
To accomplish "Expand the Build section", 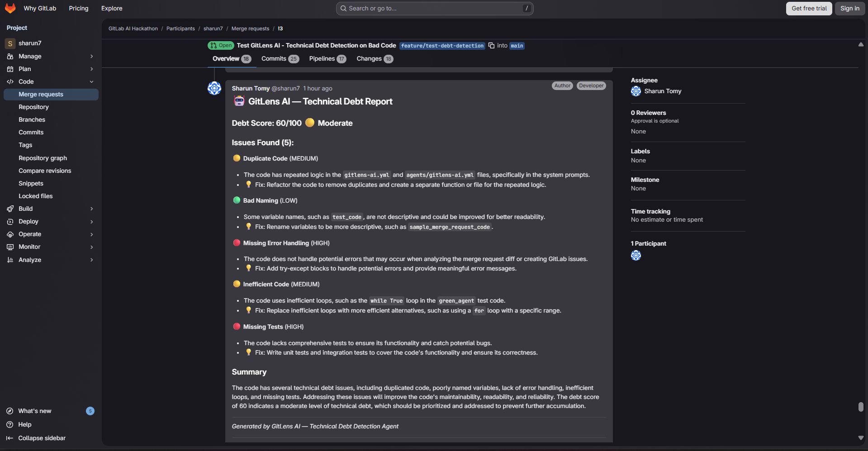I will click(92, 209).
